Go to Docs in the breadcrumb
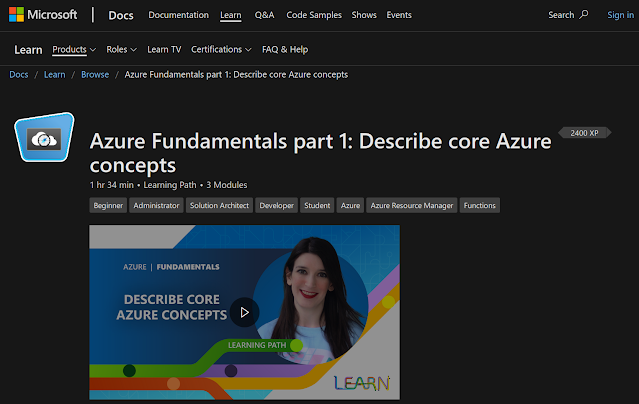 [x=19, y=75]
